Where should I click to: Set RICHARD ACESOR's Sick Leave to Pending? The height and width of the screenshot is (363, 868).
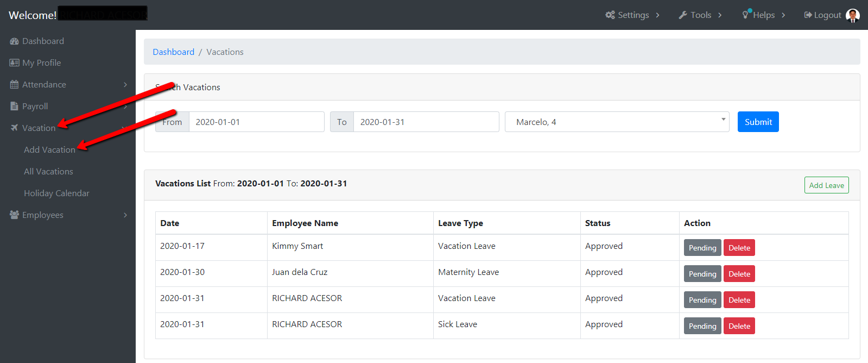[x=702, y=326]
